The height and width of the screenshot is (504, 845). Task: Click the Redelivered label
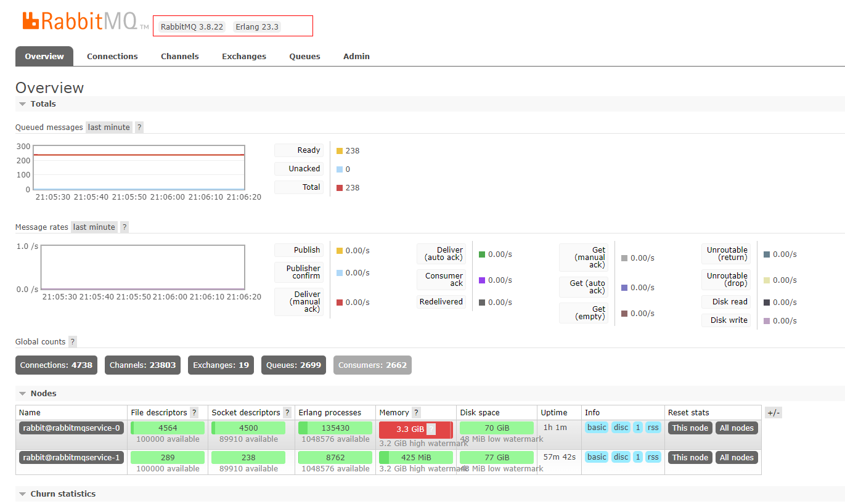441,302
